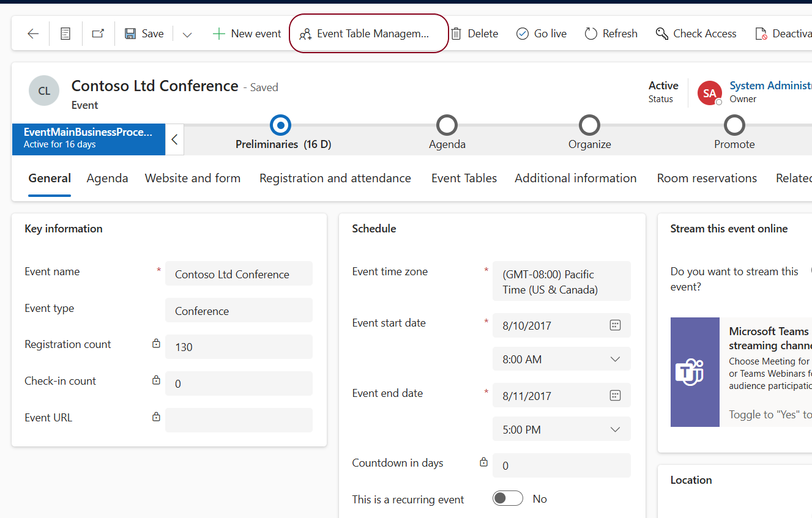This screenshot has height=518, width=812.
Task: Select the Preliminaries stage circle
Action: point(280,125)
